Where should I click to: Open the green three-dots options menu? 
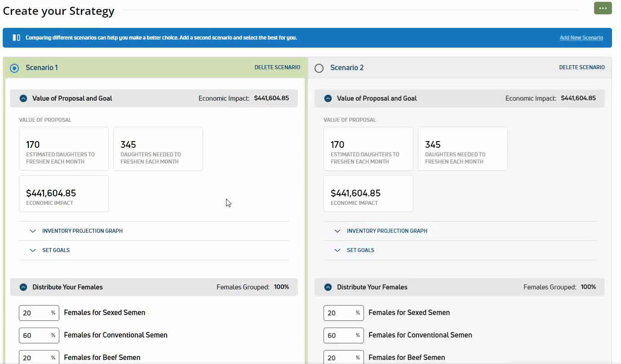click(x=603, y=9)
